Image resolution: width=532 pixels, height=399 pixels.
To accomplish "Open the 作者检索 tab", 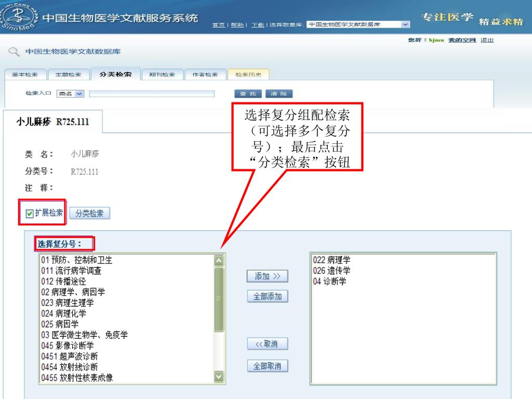I will pos(205,75).
